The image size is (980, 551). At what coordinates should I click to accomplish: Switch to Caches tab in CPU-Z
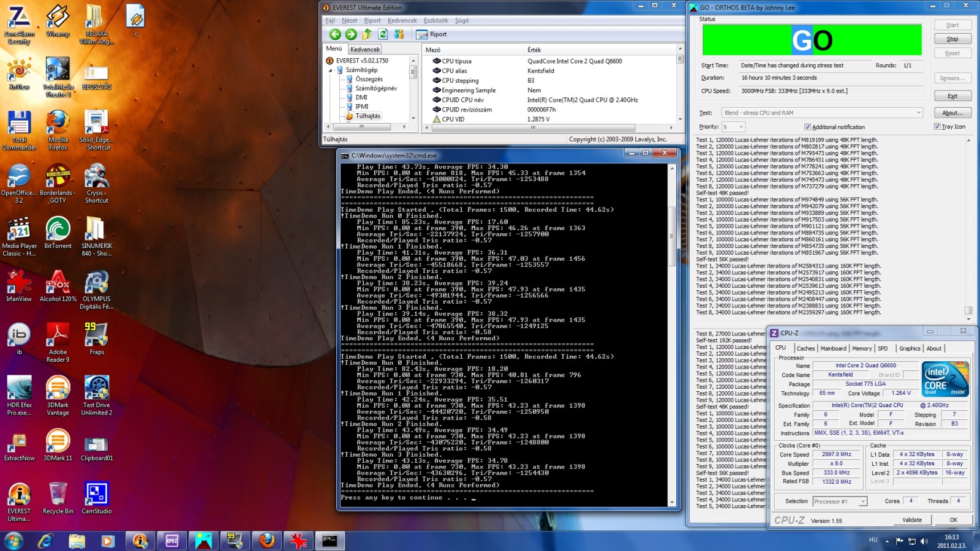805,348
